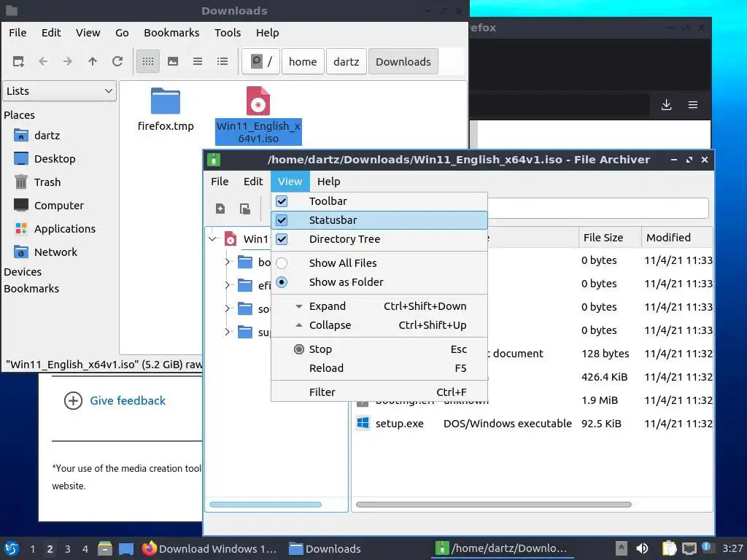Open Go menu in file manager
747x560 pixels.
coord(122,33)
